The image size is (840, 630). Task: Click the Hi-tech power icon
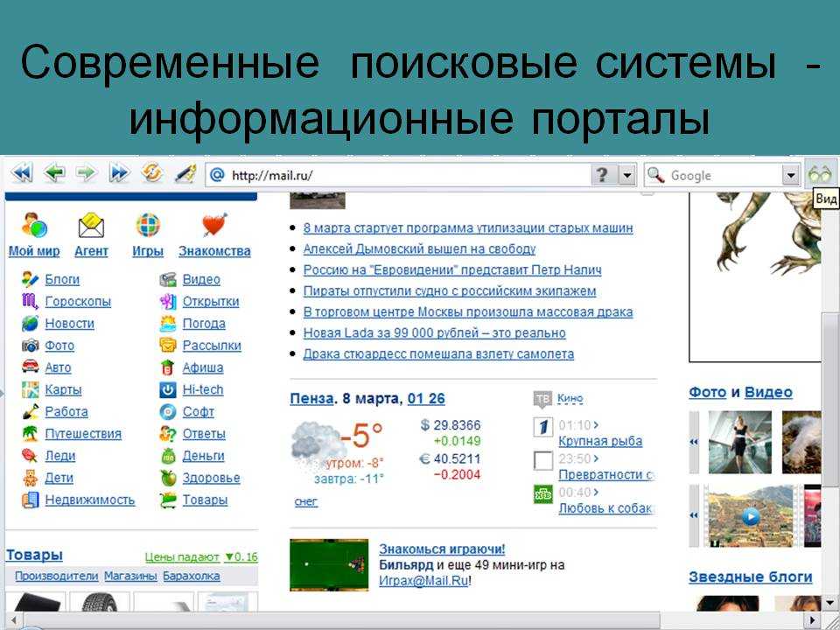tap(168, 389)
